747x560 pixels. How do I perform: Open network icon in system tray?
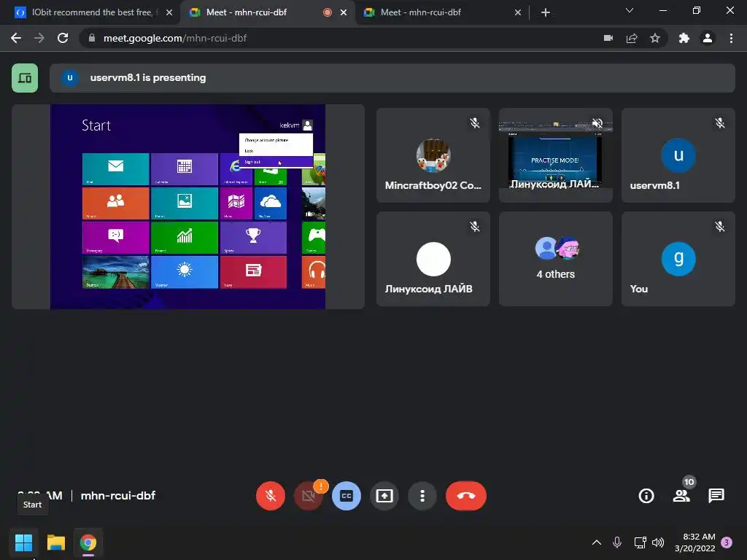[x=640, y=542]
